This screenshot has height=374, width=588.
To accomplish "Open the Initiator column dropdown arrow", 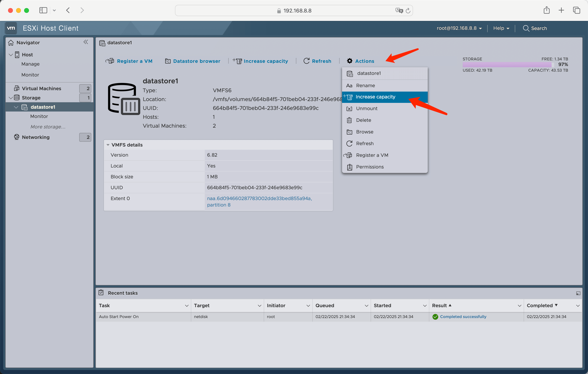I will click(x=308, y=306).
